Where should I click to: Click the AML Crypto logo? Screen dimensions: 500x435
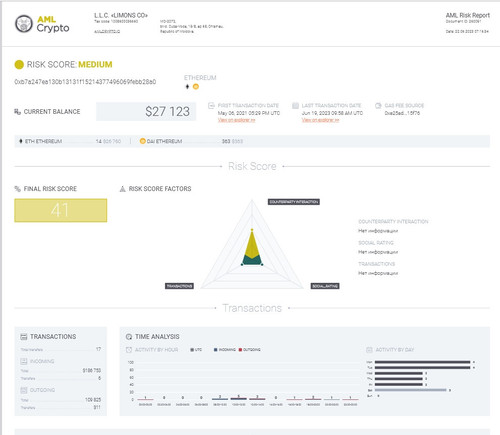click(x=42, y=24)
